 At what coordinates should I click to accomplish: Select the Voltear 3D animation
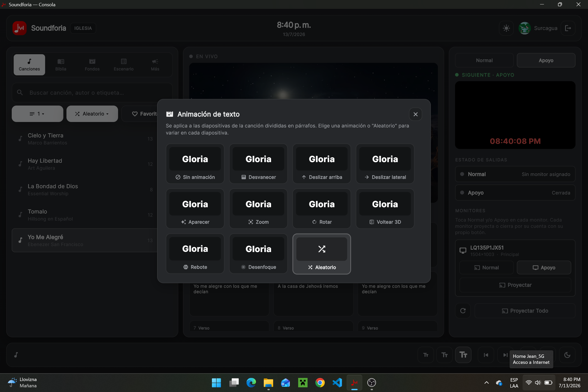pos(385,209)
